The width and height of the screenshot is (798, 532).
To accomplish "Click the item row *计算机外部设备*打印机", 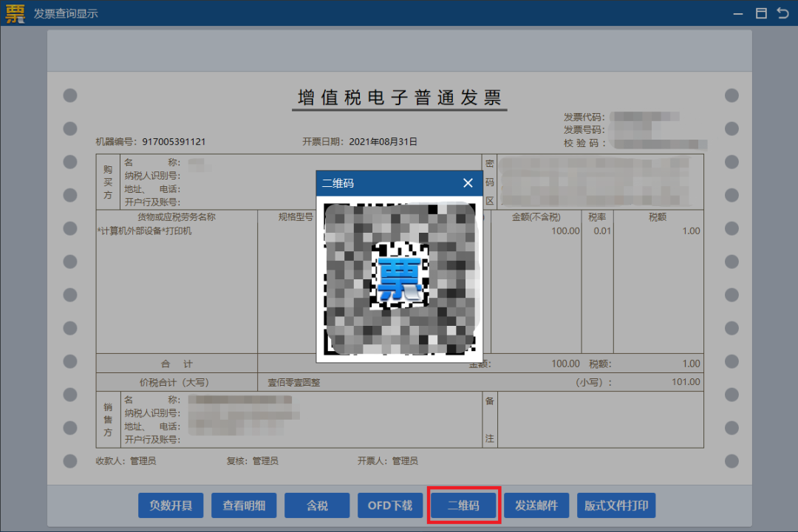I will pyautogui.click(x=145, y=231).
